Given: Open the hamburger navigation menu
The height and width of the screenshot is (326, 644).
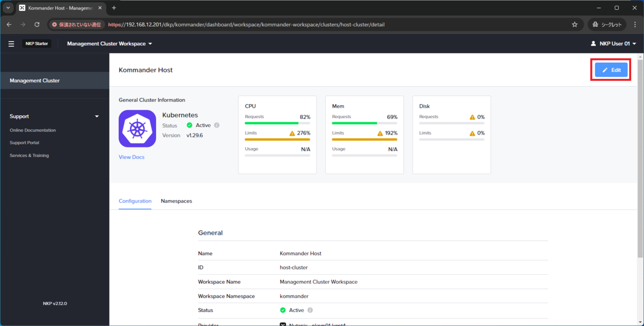Looking at the screenshot, I should coord(11,43).
